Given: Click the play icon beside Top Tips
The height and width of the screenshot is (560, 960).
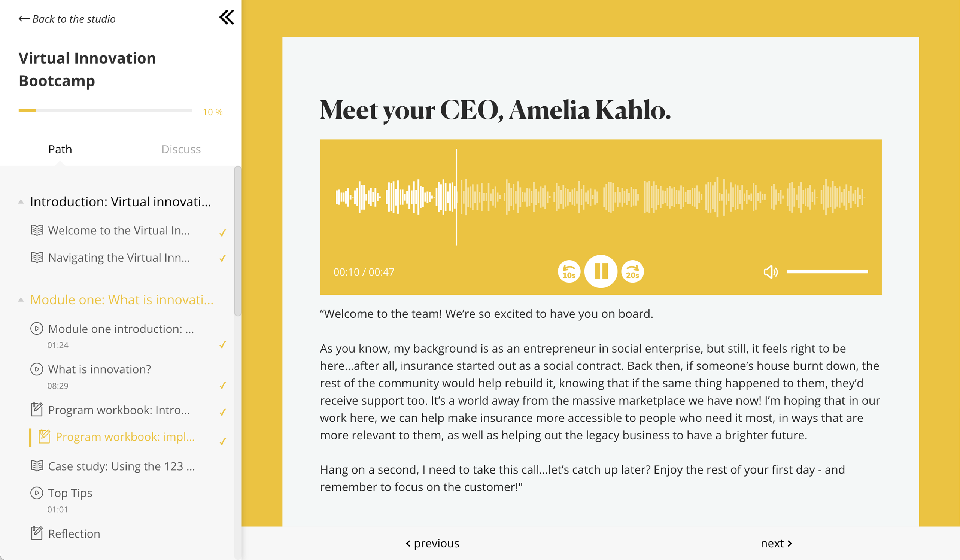Looking at the screenshot, I should coord(37,493).
